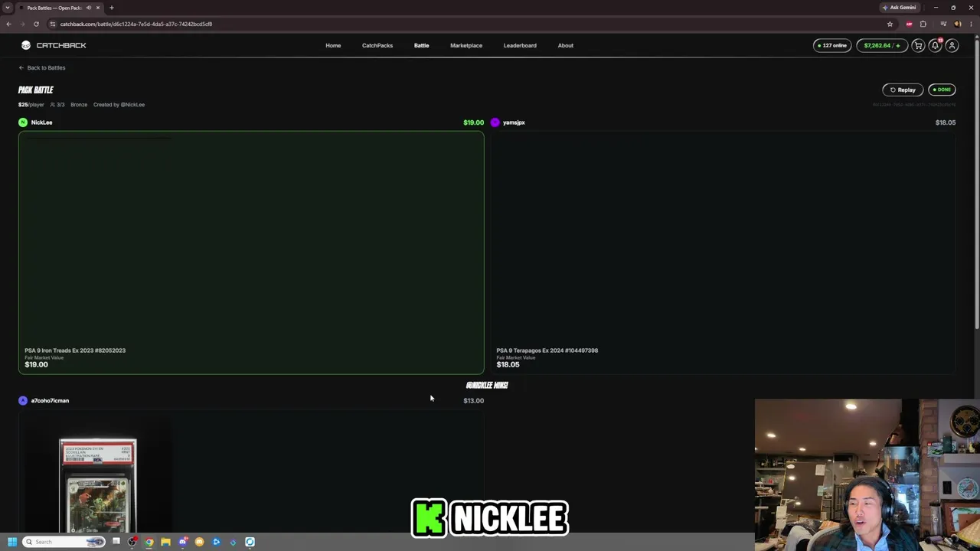Open the shopping cart
Screen dimensions: 980x551
(x=918, y=45)
